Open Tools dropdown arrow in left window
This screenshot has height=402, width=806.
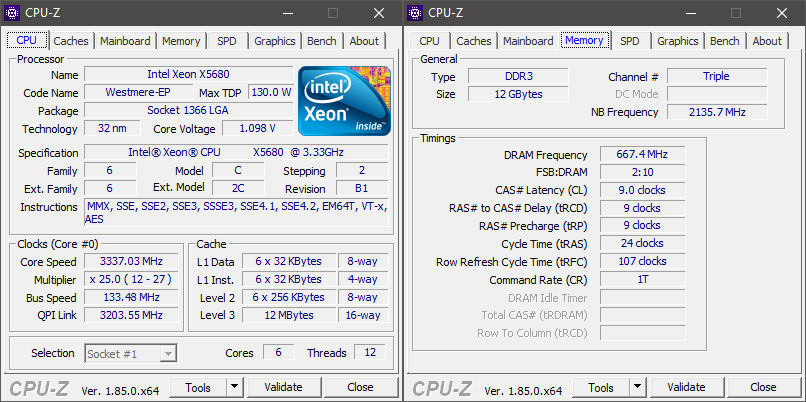click(x=234, y=387)
